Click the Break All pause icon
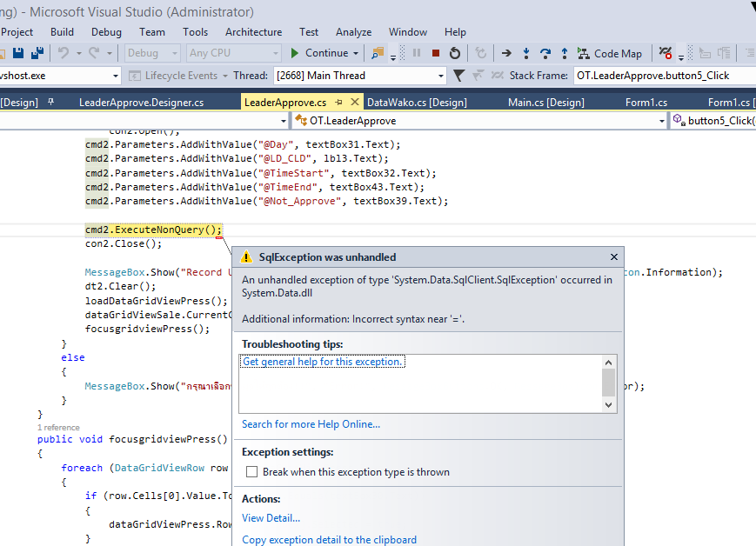Screen dimensions: 756x546 point(417,53)
